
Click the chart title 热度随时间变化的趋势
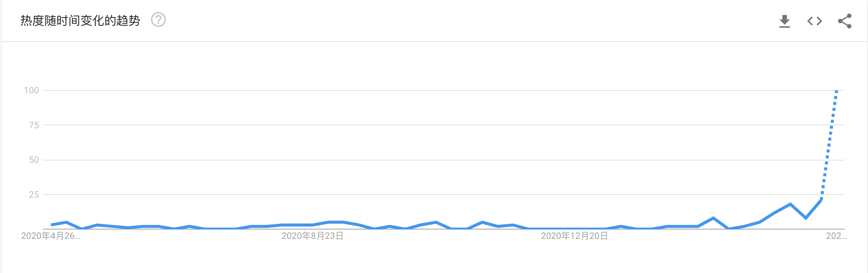pyautogui.click(x=80, y=21)
